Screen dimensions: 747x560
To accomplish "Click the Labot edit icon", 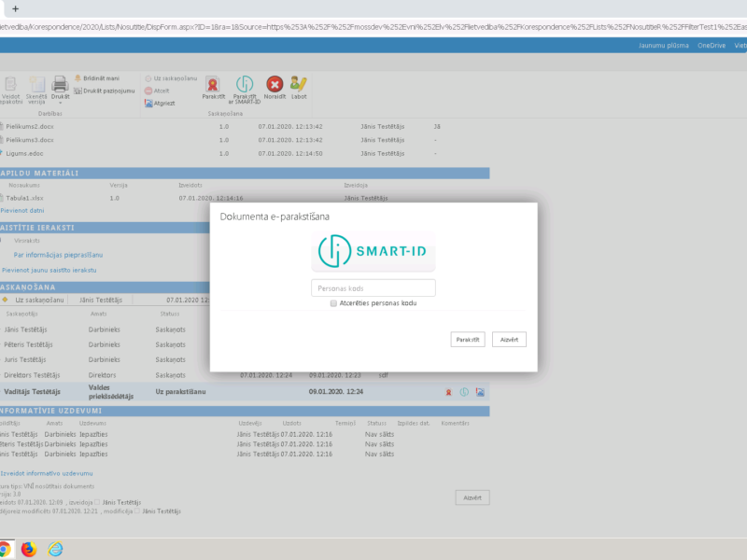I will (x=299, y=84).
